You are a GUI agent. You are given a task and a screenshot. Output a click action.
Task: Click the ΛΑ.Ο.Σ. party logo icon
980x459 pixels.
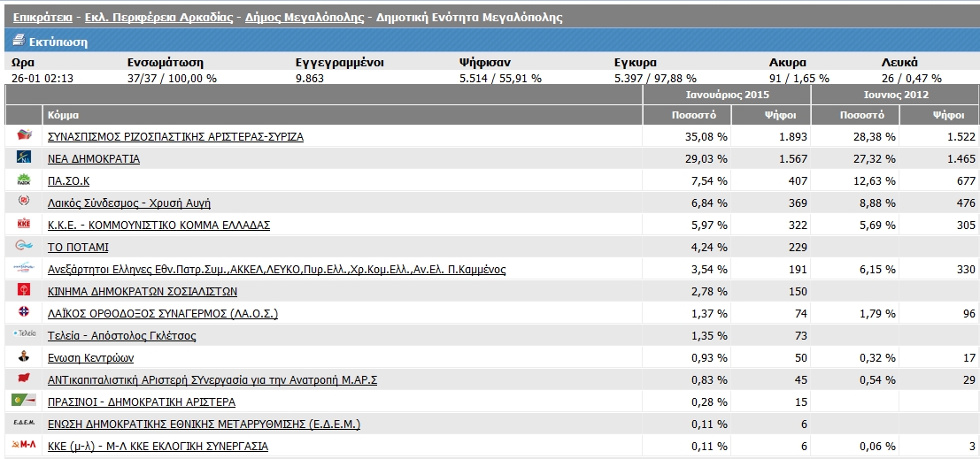[24, 313]
